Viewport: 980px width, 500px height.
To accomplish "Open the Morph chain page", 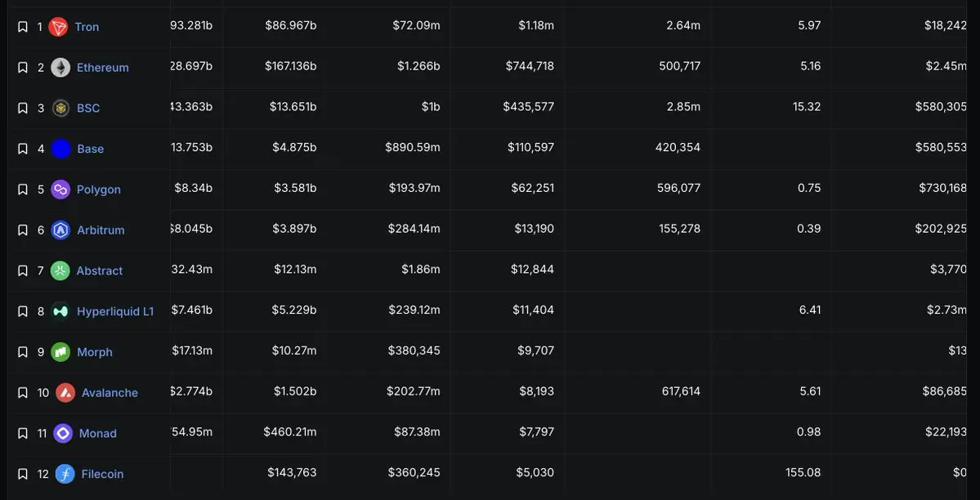I will [x=94, y=352].
